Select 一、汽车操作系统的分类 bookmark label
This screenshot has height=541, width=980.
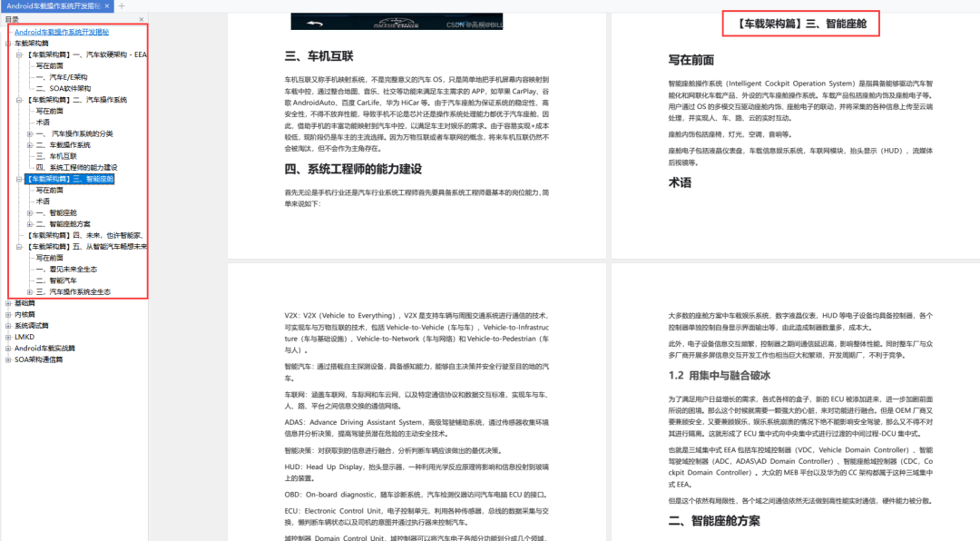click(x=74, y=133)
